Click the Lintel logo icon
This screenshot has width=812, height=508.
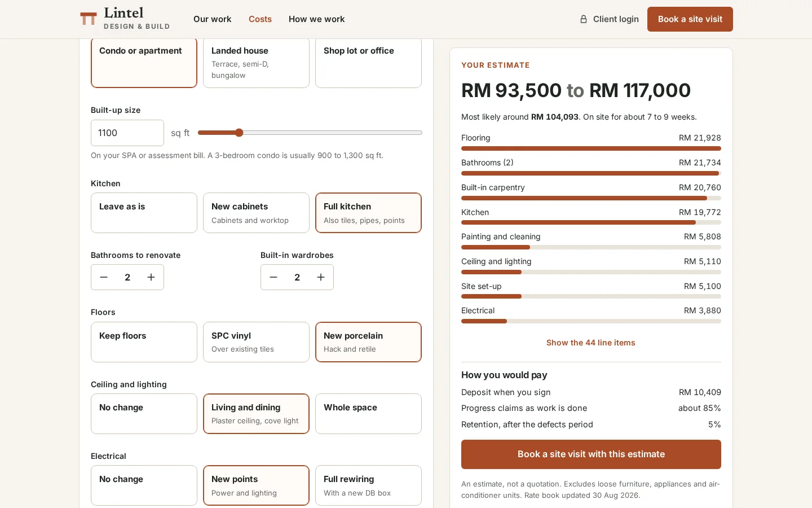coord(88,19)
